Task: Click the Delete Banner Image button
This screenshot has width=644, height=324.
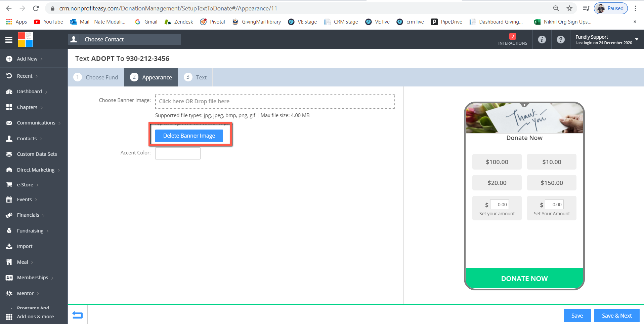Action: (x=189, y=136)
